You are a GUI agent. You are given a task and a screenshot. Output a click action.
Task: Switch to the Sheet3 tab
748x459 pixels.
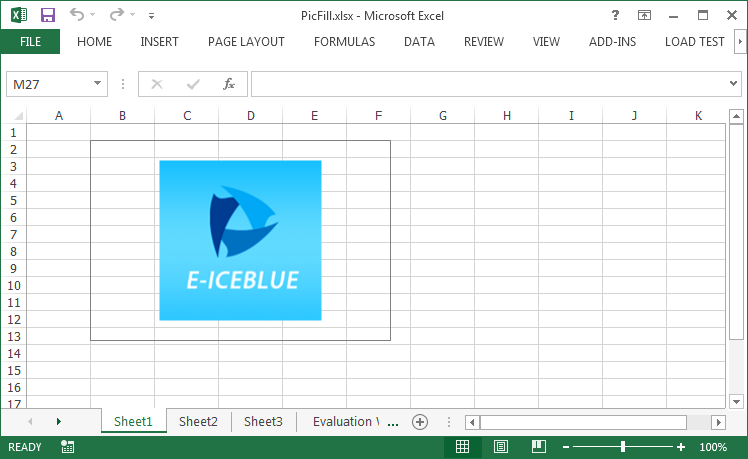[x=263, y=421]
